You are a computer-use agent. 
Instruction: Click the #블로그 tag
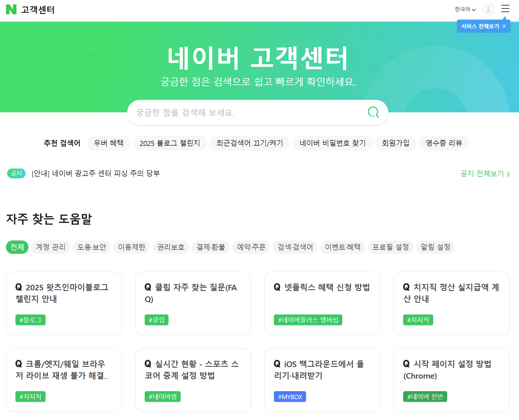30,320
